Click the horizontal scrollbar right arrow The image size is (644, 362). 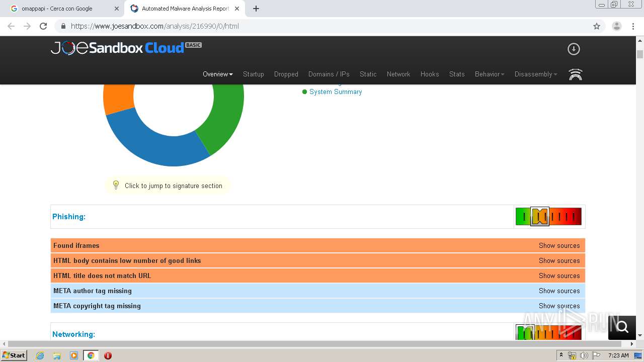[632, 344]
